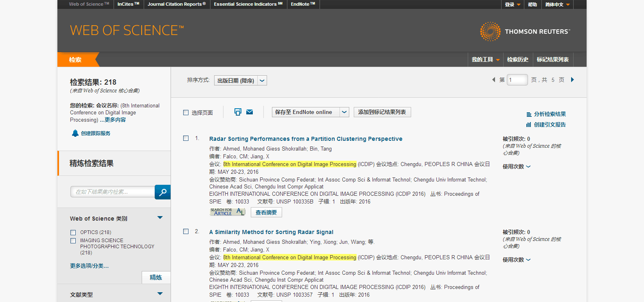
Task: Tick checkbox for result 1 Radar Sorting
Action: [186, 138]
